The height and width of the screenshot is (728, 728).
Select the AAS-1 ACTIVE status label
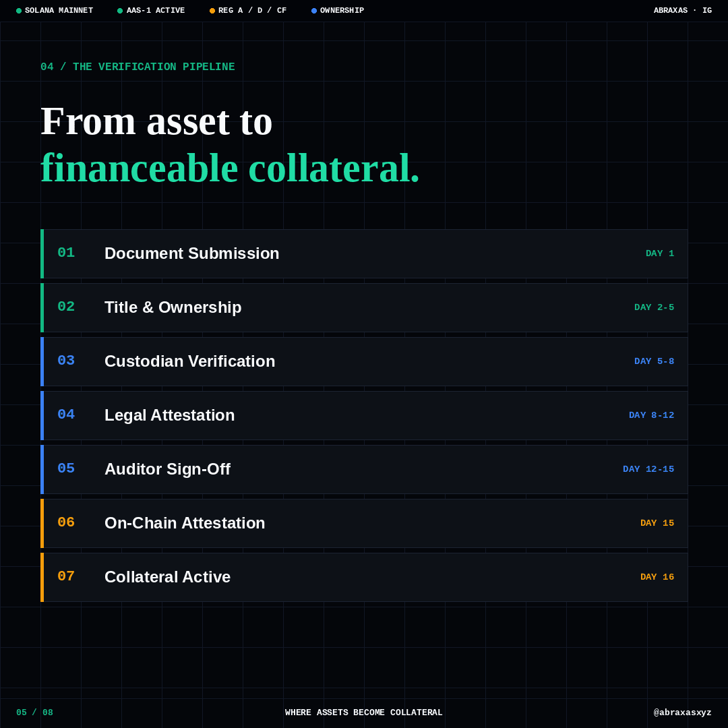coord(156,10)
